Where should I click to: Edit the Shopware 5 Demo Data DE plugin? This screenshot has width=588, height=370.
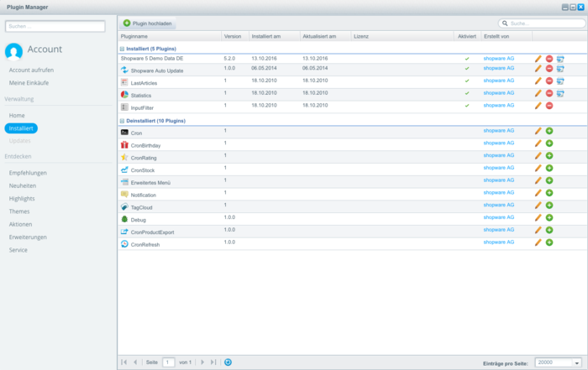click(538, 59)
